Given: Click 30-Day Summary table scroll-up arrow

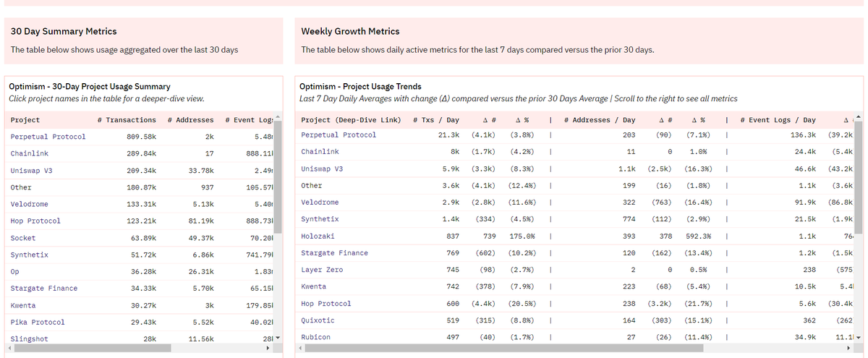Looking at the screenshot, I should point(279,118).
